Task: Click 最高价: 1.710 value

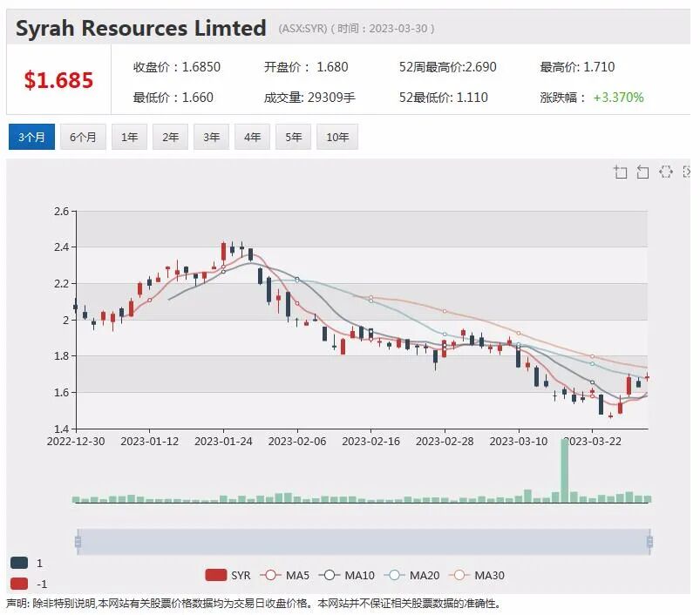Action: click(x=577, y=67)
